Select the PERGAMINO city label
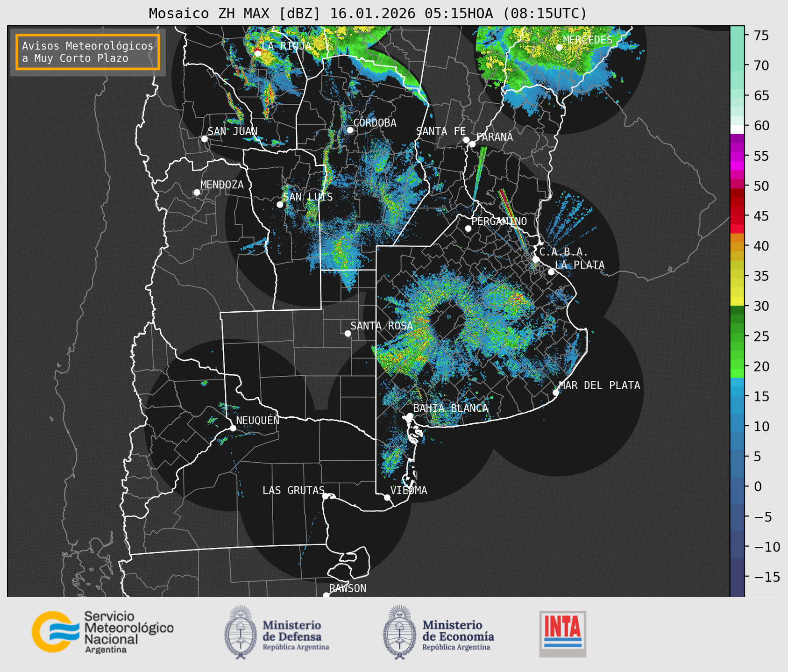 point(499,222)
